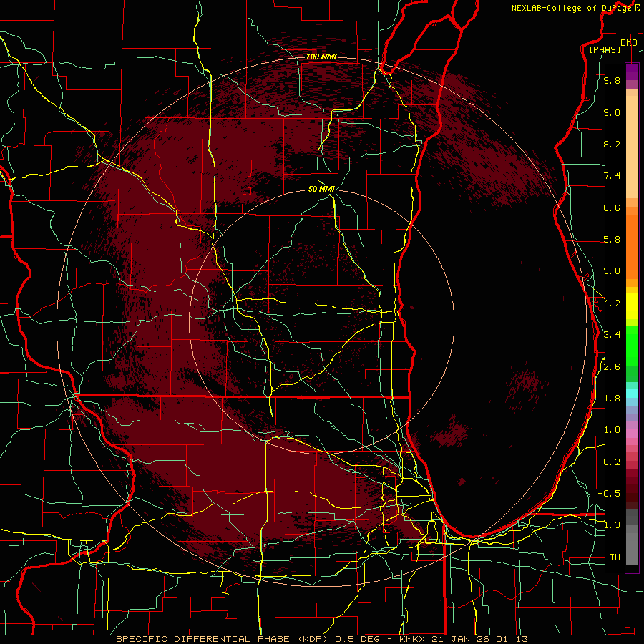Click the 1.0 scale value
644x644 pixels.
(612, 430)
